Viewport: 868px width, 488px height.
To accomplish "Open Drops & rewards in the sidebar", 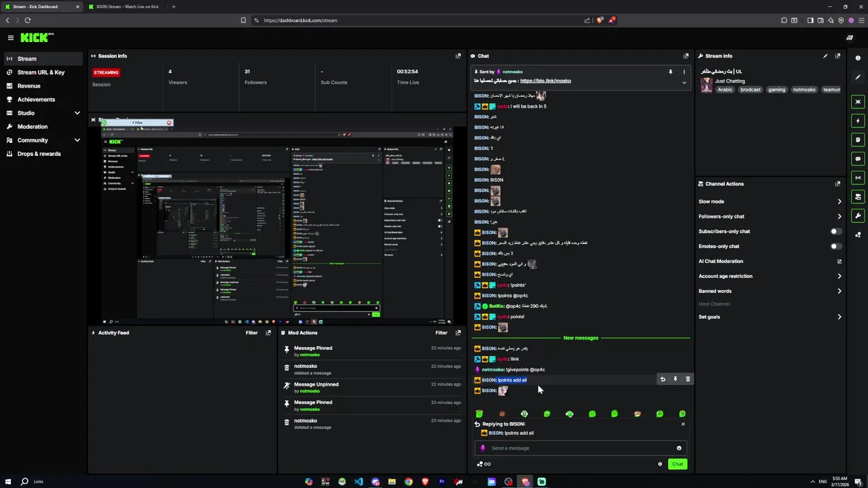I will 43,154.
